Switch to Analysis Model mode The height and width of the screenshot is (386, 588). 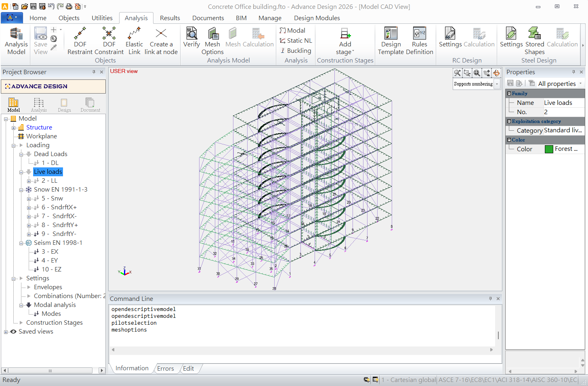point(16,41)
